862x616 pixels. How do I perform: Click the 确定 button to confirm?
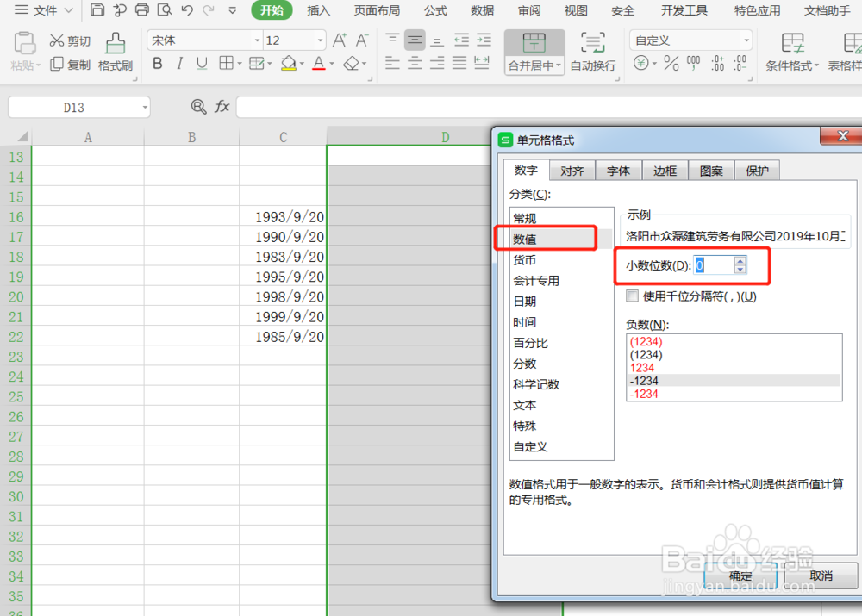point(740,576)
